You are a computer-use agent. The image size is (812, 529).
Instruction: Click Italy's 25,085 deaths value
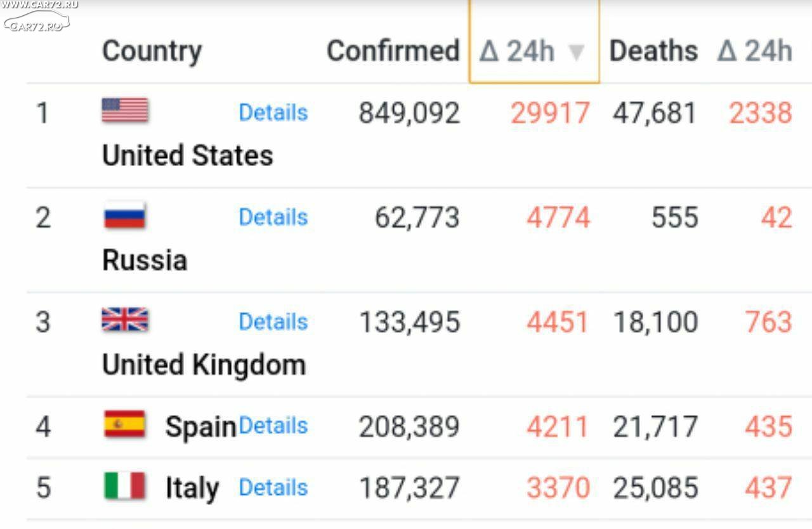pyautogui.click(x=655, y=488)
